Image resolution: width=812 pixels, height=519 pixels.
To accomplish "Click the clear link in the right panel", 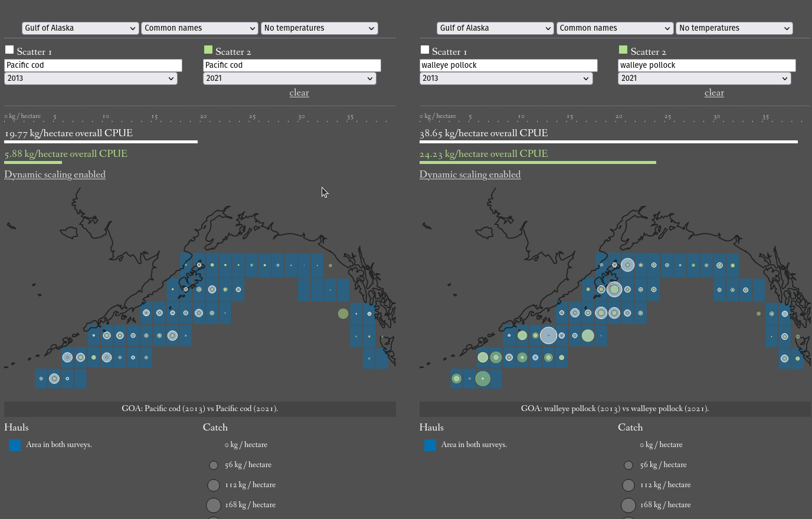I will 714,93.
